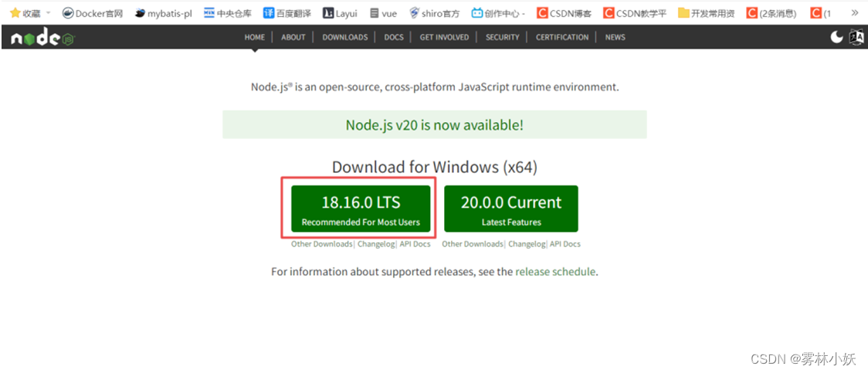The image size is (868, 373).
Task: Download the 18.16.0 LTS version
Action: click(x=361, y=209)
